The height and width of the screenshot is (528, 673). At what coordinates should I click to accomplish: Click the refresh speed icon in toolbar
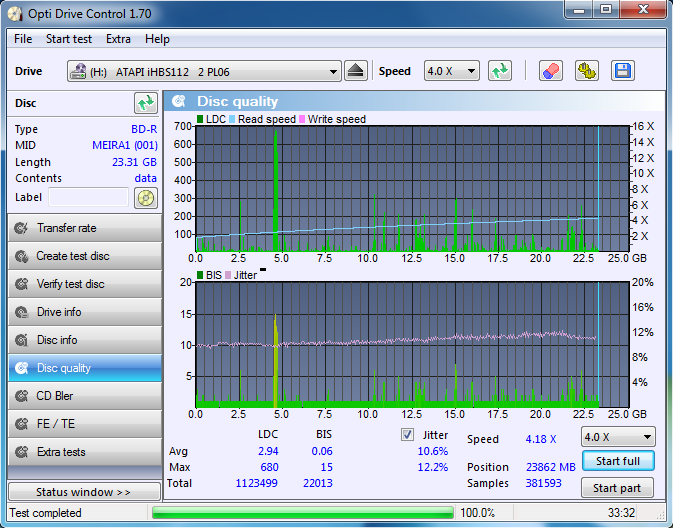click(x=500, y=71)
